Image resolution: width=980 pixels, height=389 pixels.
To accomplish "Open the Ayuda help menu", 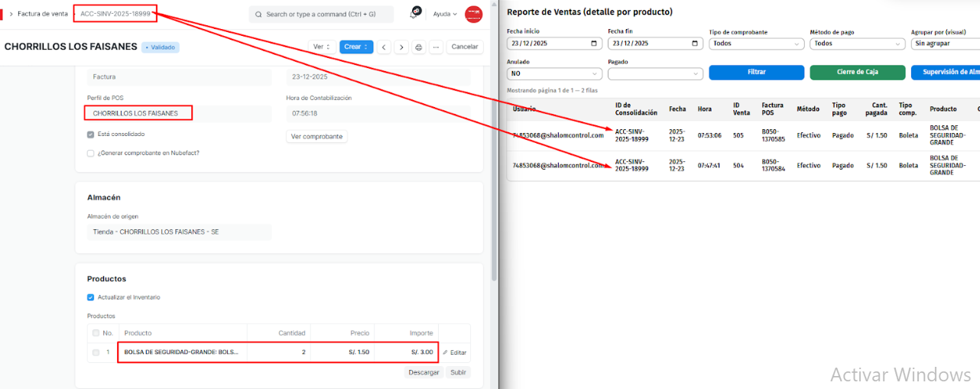I will (445, 14).
